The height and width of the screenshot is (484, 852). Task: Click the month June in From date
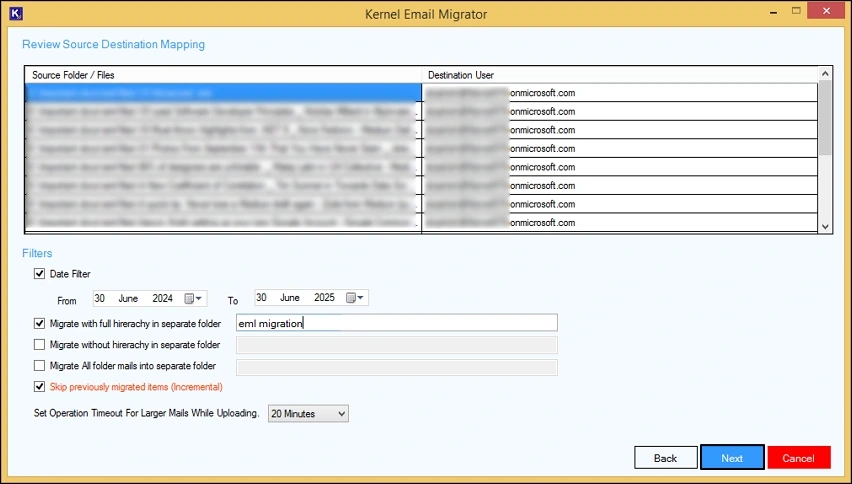click(x=128, y=298)
